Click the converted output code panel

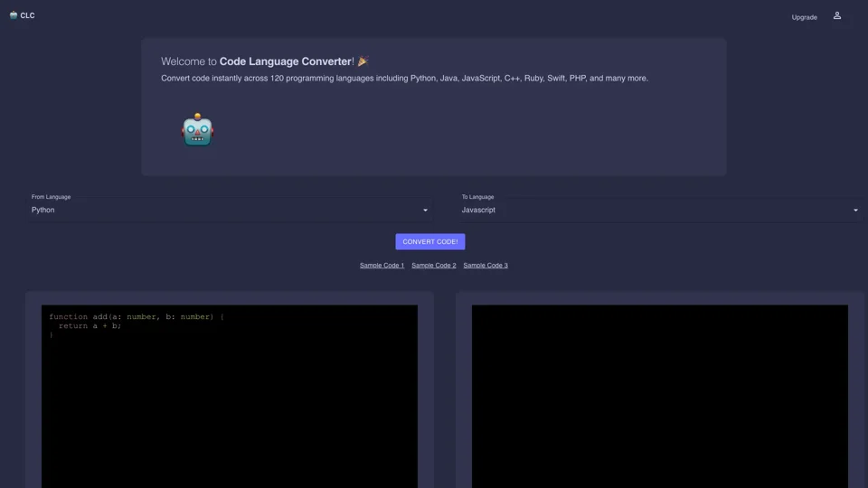(660, 396)
